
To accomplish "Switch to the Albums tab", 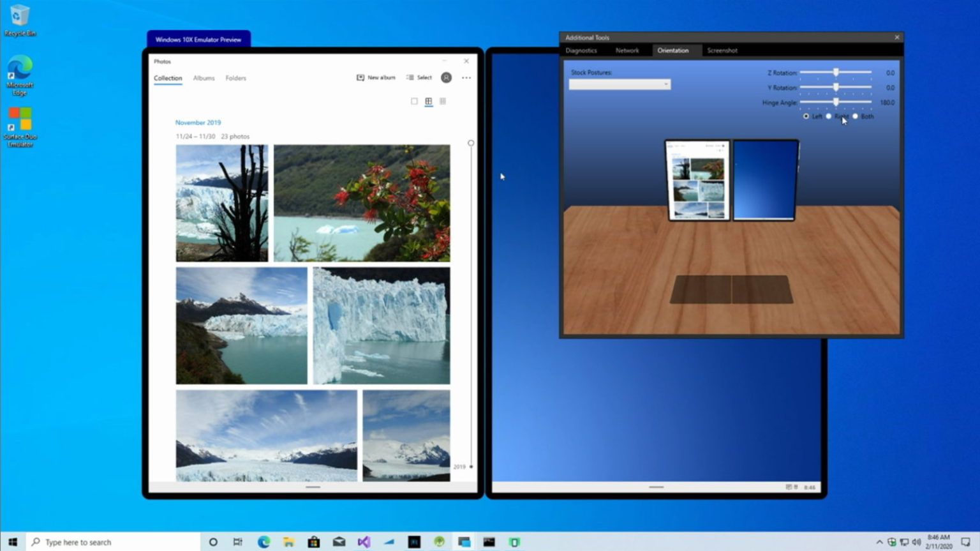I will coord(204,78).
